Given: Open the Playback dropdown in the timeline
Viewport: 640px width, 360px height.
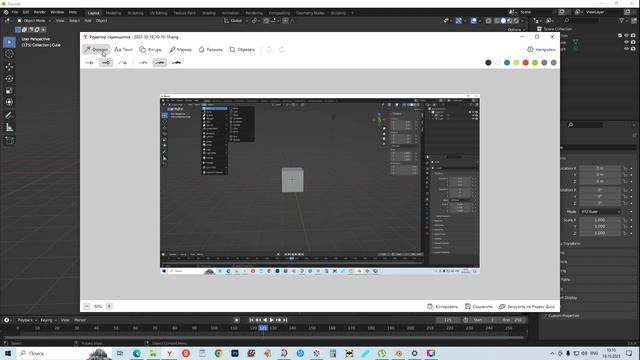Looking at the screenshot, I should [x=27, y=320].
